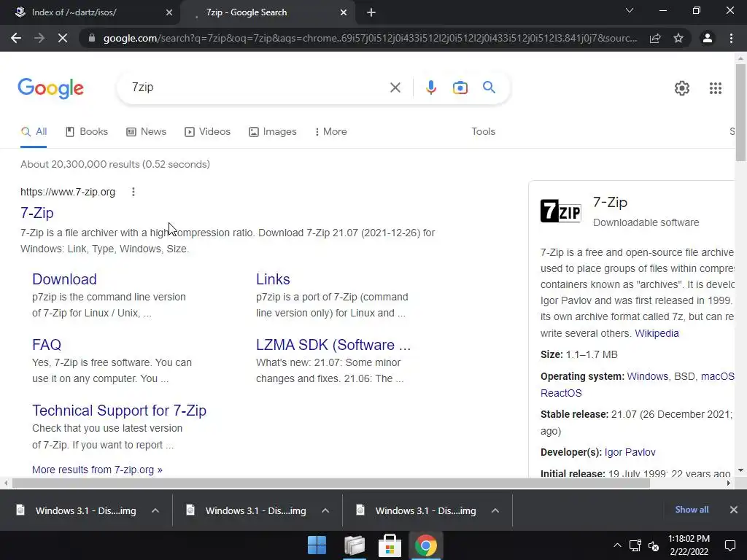Open Microsoft Store from the taskbar

click(390, 545)
